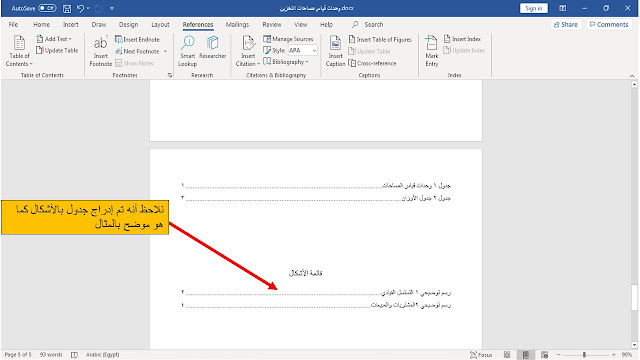Viewport: 640px width, 360px height.
Task: Click the Share button
Action: pyautogui.click(x=565, y=24)
